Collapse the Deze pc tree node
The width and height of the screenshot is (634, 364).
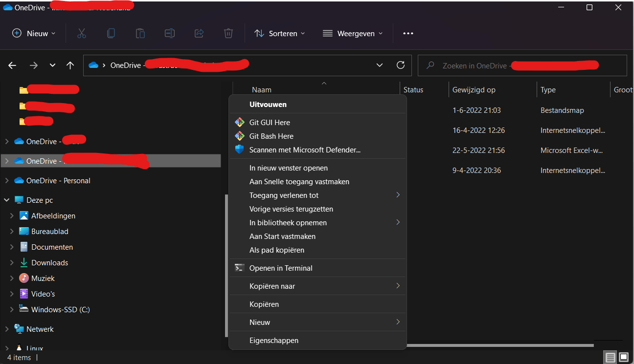tap(7, 200)
